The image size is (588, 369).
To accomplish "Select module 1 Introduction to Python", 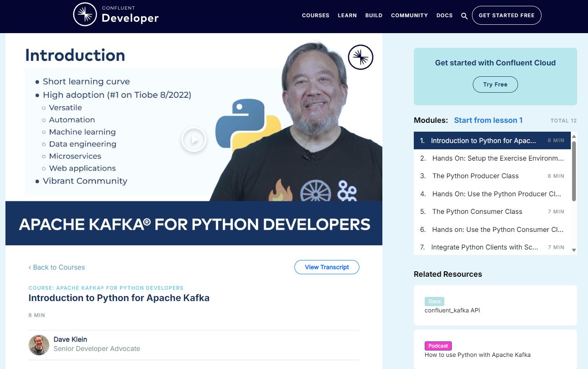I will [492, 140].
